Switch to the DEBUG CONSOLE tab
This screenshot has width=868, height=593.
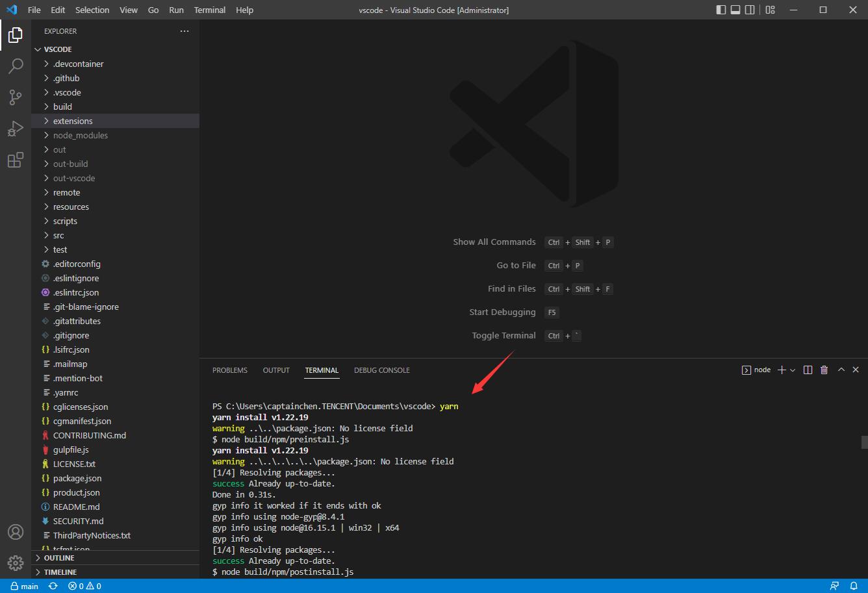[382, 370]
